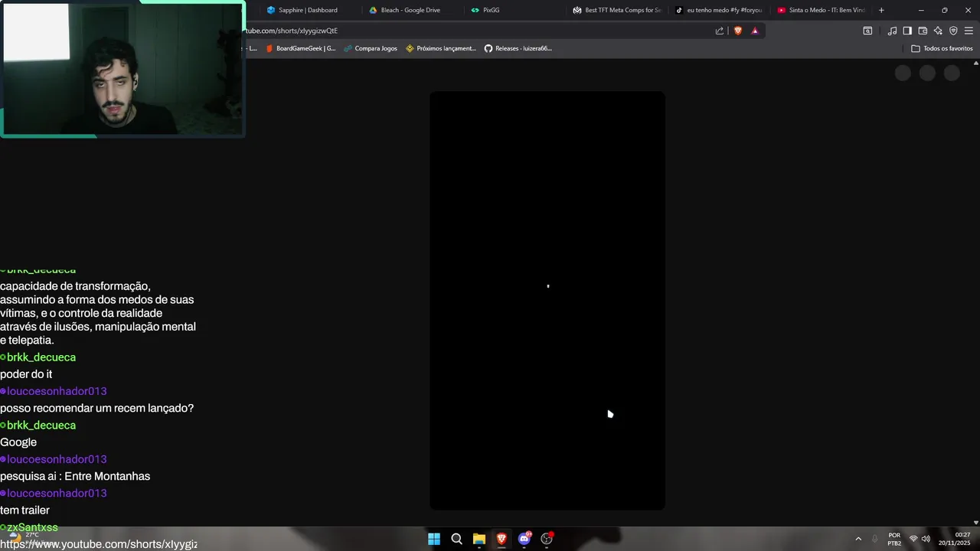This screenshot has width=980, height=551.
Task: Open OBS Studio taskbar icon
Action: point(547,539)
